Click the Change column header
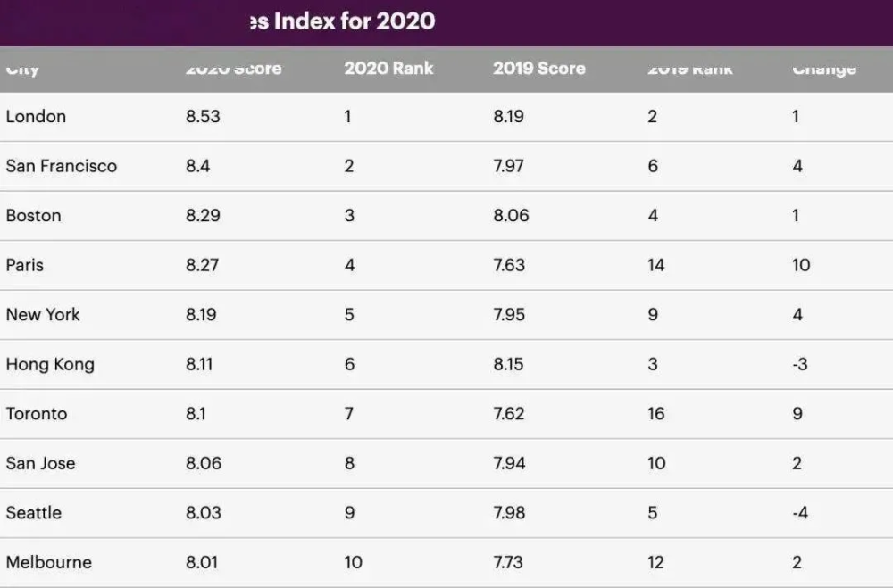The width and height of the screenshot is (893, 588). 823,69
